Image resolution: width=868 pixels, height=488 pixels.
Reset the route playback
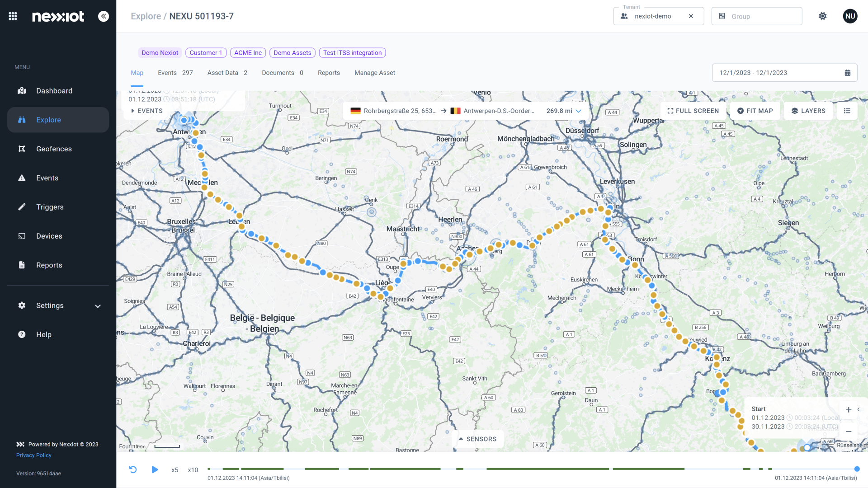133,469
